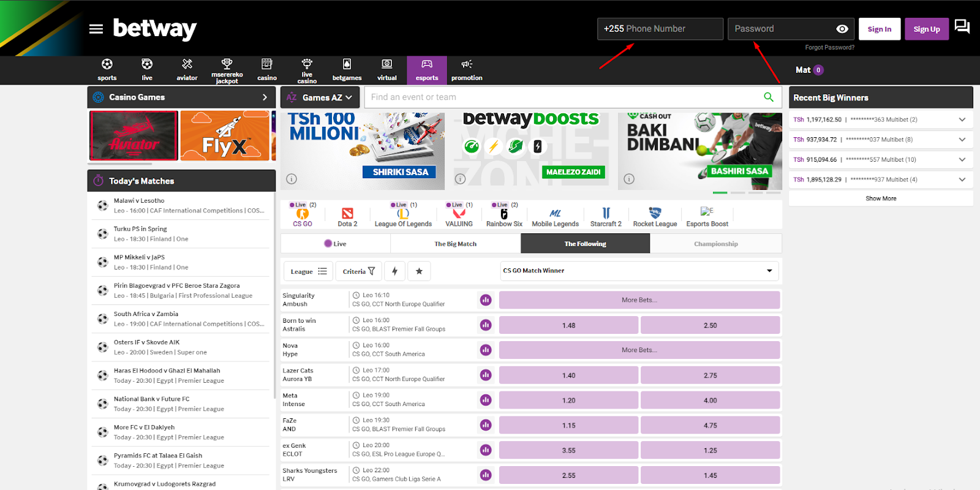Image resolution: width=980 pixels, height=490 pixels.
Task: Open live casino navigation icon
Action: point(307,64)
